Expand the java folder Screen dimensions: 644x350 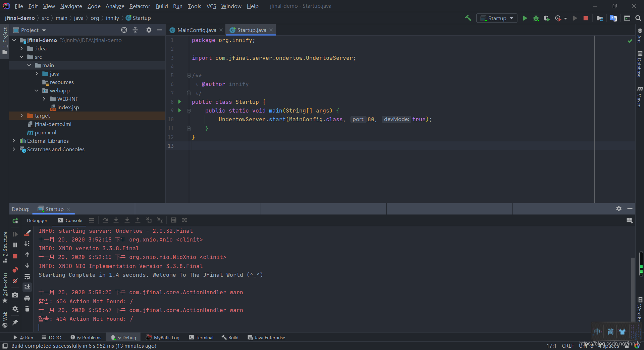37,74
